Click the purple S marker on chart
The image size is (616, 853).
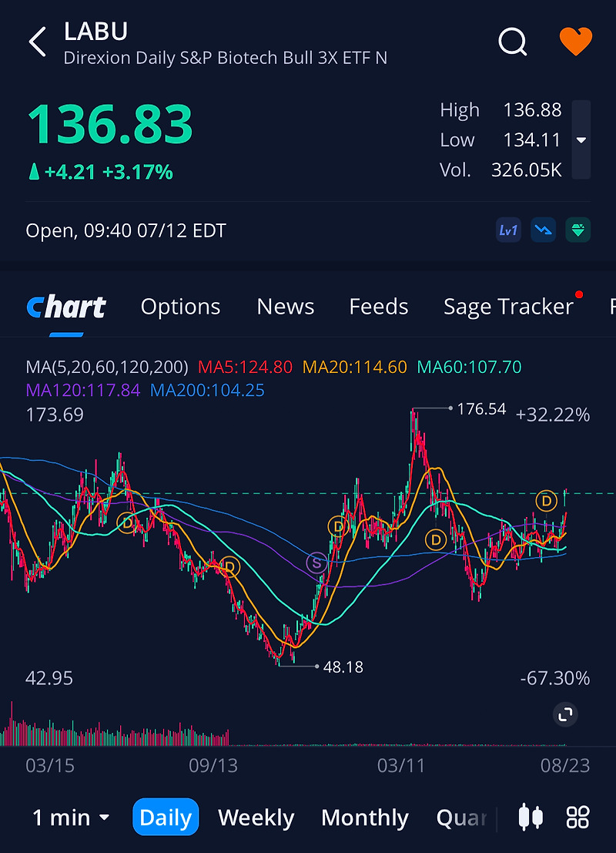tap(316, 563)
